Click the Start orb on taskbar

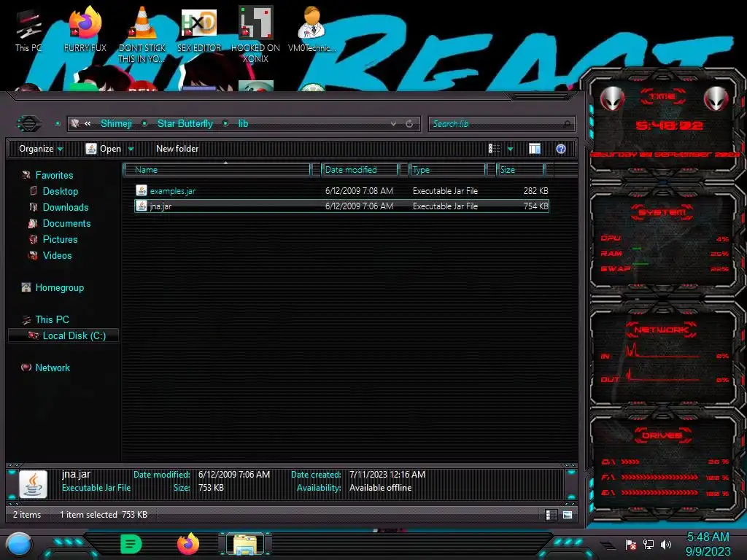(x=19, y=544)
